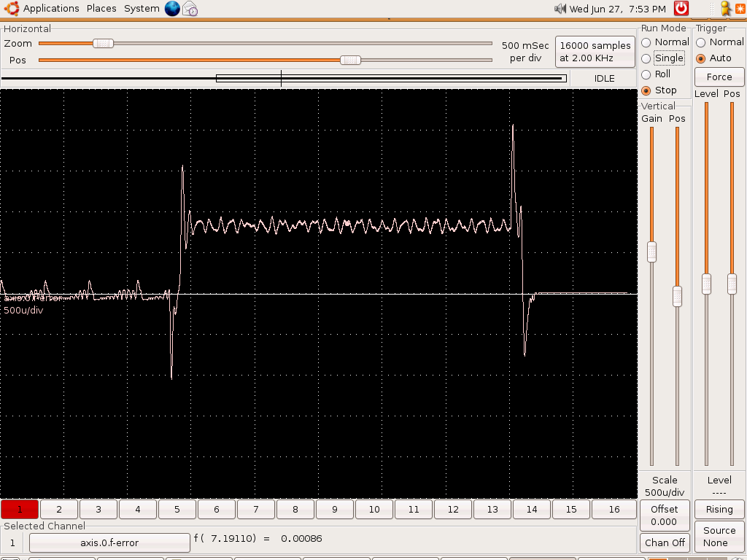Click the trigger Level slider handle
This screenshot has height=560, width=747.
pyautogui.click(x=706, y=284)
